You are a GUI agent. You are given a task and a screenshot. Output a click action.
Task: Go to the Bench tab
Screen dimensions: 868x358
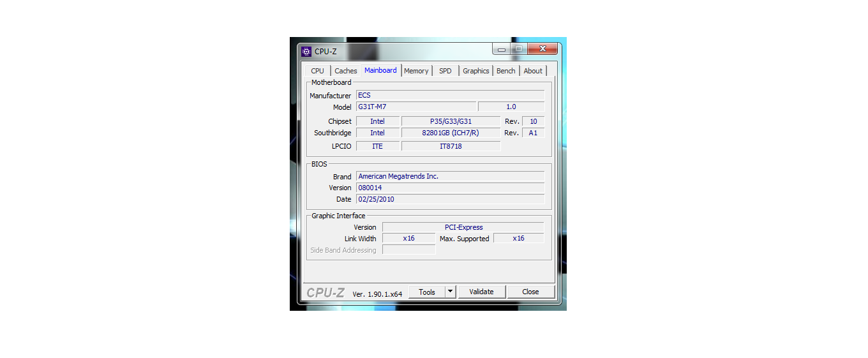click(x=506, y=71)
